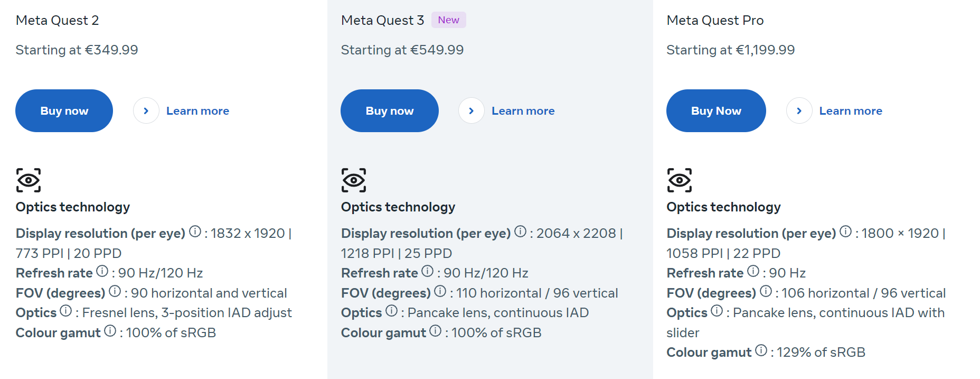Open Learn more link for Meta Quest 2
Screen dimensions: 980x379
[197, 111]
